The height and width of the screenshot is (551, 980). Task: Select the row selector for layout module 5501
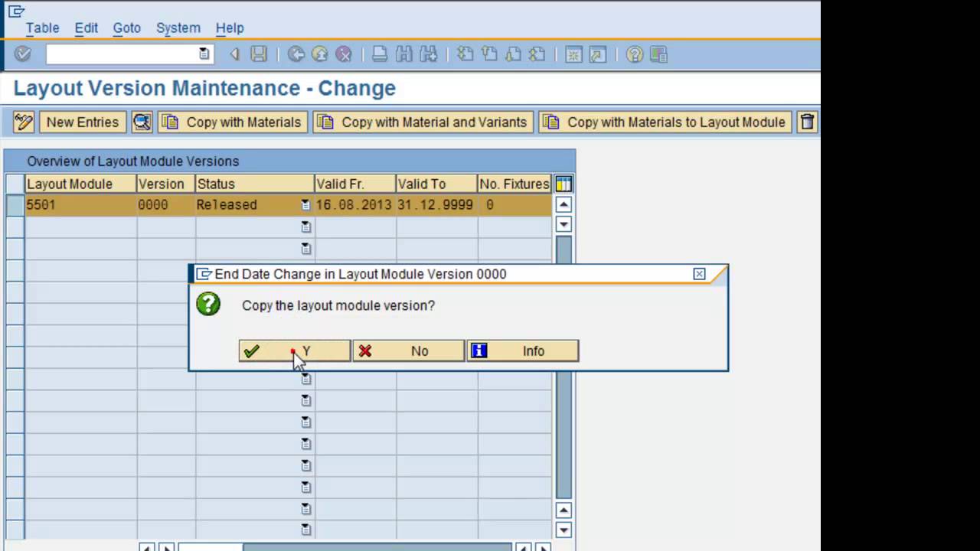pos(15,205)
